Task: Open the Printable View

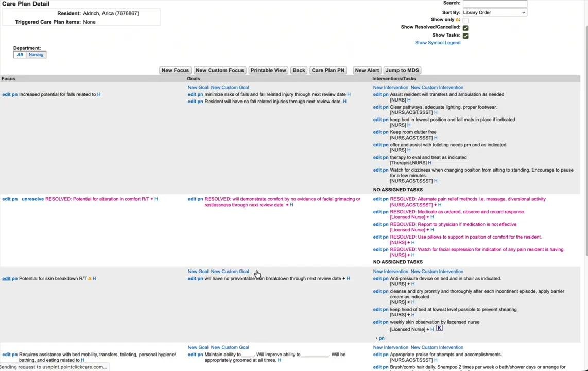Action: 268,70
